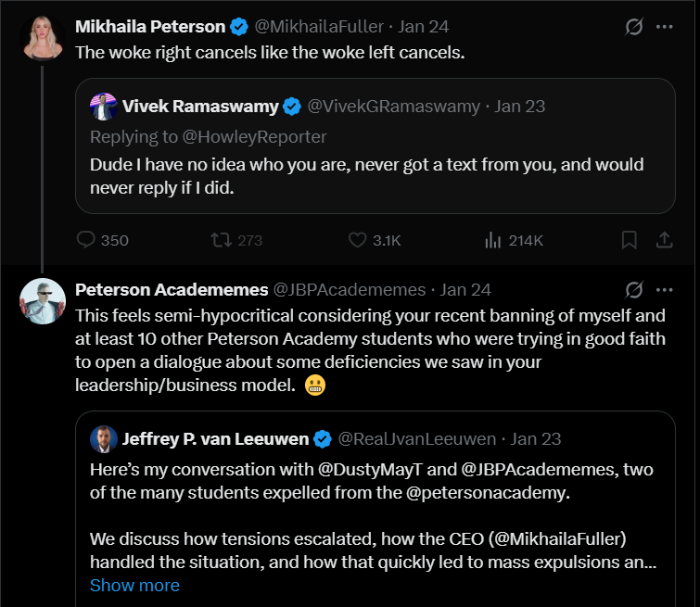Click the repost icon with 273 count
This screenshot has height=607, width=700.
click(221, 240)
